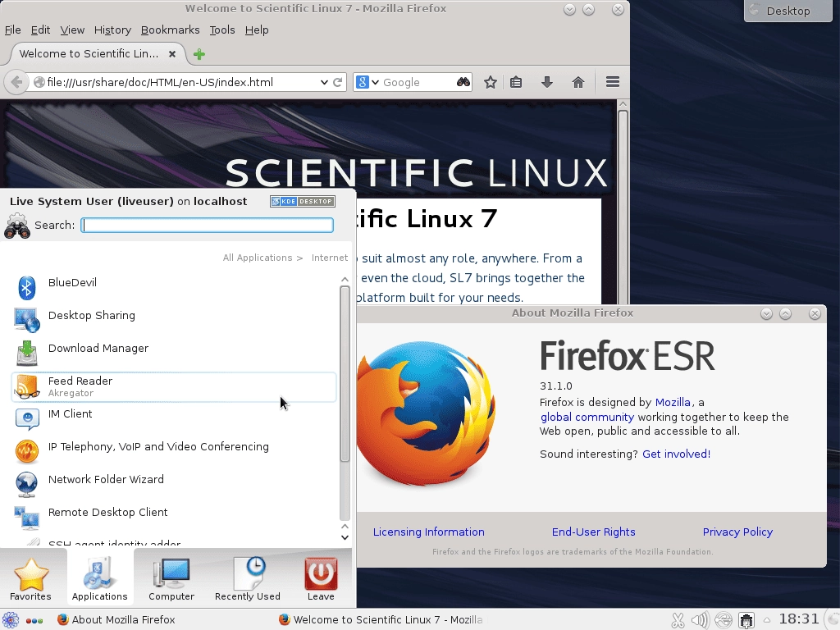The image size is (840, 630).
Task: Switch to Favorites tab in launcher
Action: click(x=31, y=578)
